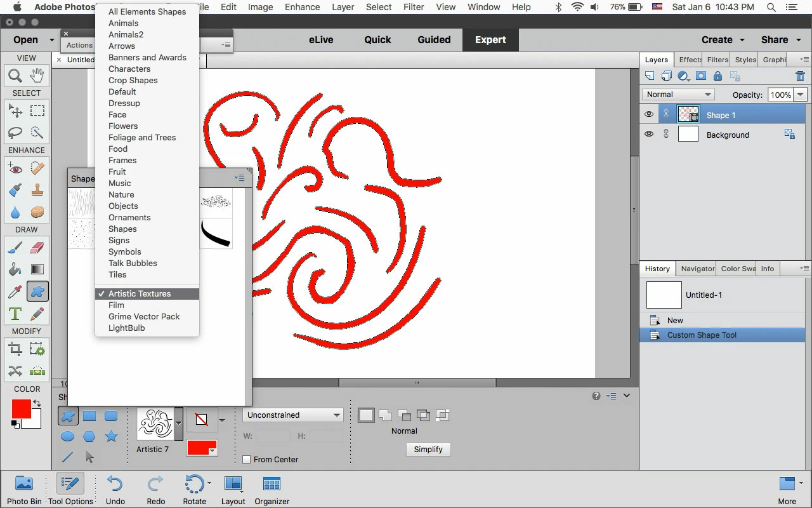Select the Eraser tool
The height and width of the screenshot is (508, 812).
pos(37,247)
